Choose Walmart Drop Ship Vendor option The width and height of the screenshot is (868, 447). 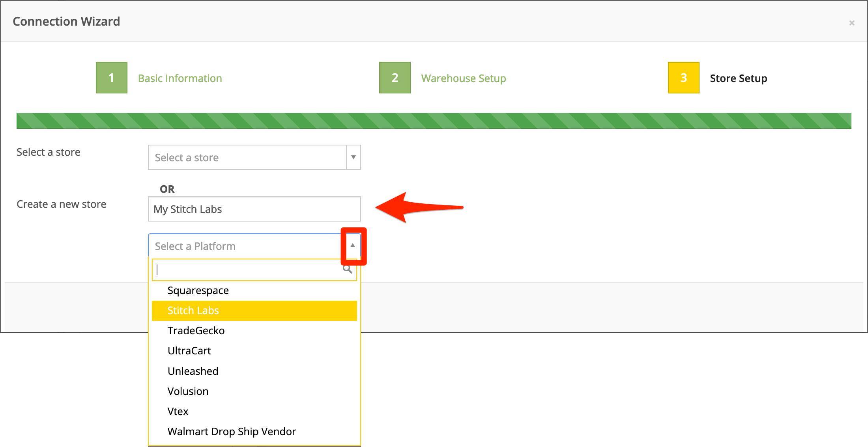coord(254,432)
